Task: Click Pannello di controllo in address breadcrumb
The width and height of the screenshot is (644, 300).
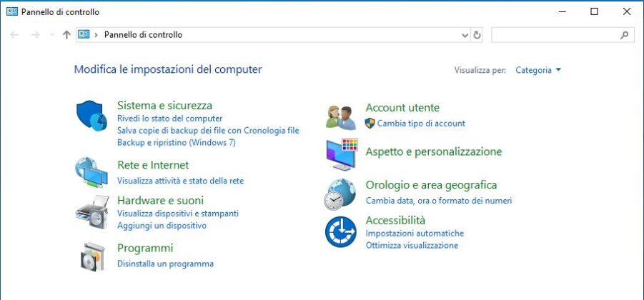Action: pos(144,35)
